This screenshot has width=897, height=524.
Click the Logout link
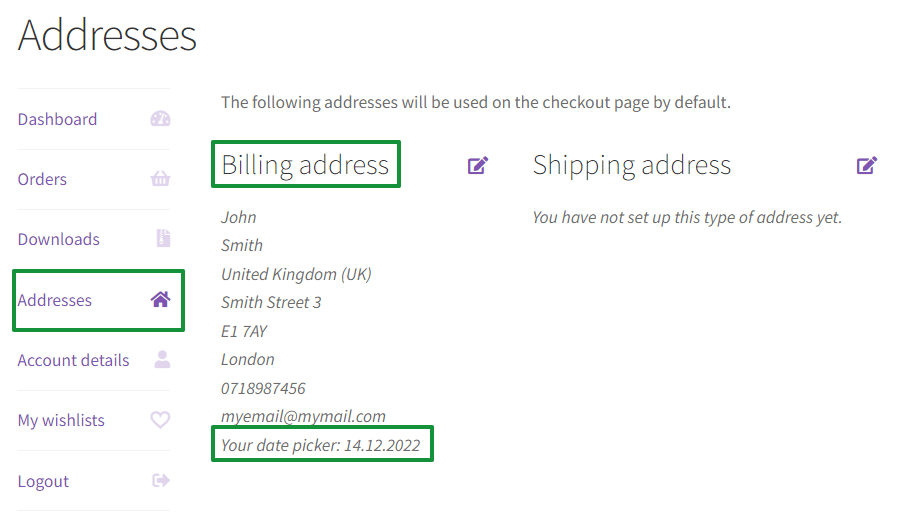[43, 481]
